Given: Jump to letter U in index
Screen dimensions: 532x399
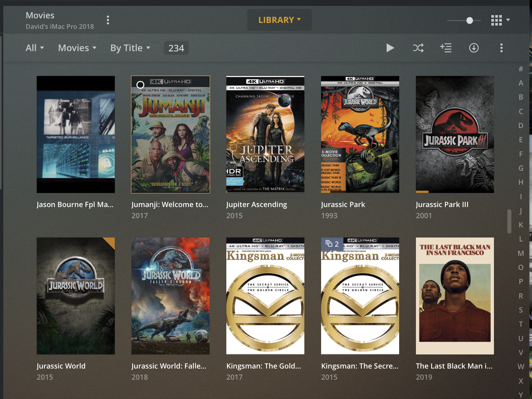Looking at the screenshot, I should 521,338.
